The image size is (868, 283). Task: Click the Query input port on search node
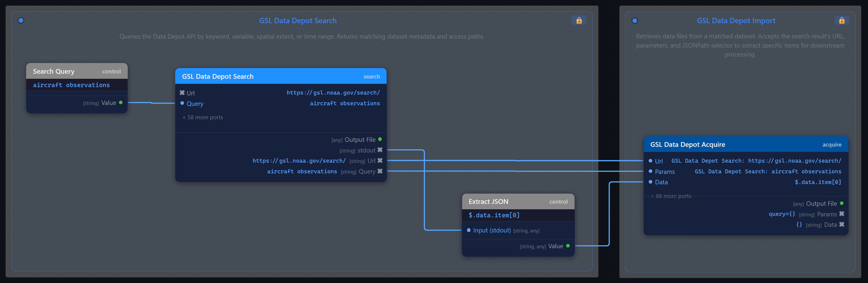pos(182,103)
